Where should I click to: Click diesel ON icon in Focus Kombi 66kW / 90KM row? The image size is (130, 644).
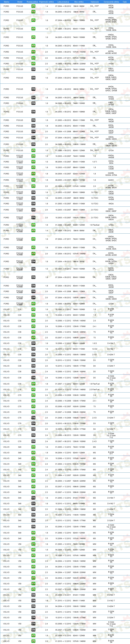(x=33, y=261)
